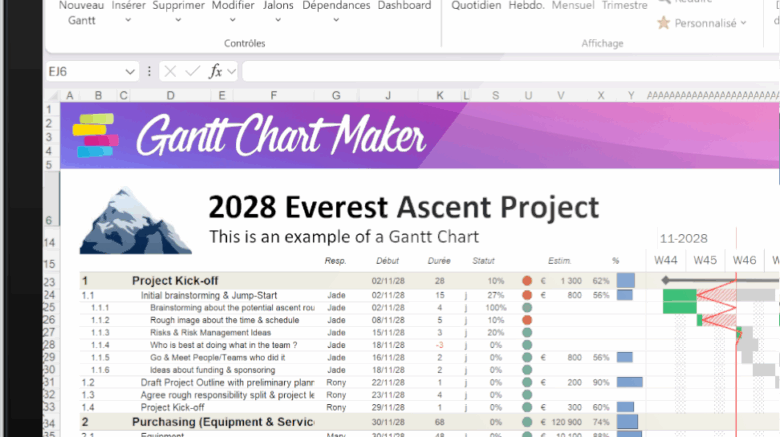This screenshot has height=437, width=780.
Task: Click the green Gantt bar in week W44
Action: 680,301
